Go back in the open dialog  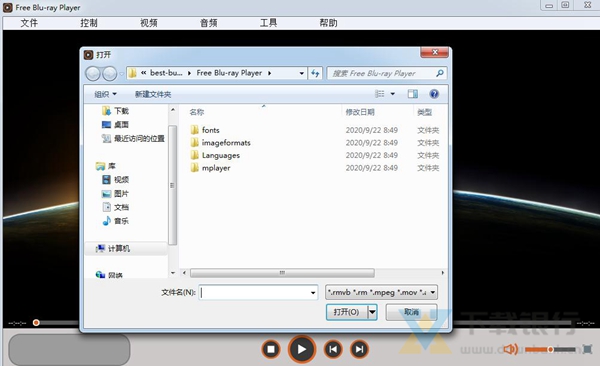[x=93, y=73]
